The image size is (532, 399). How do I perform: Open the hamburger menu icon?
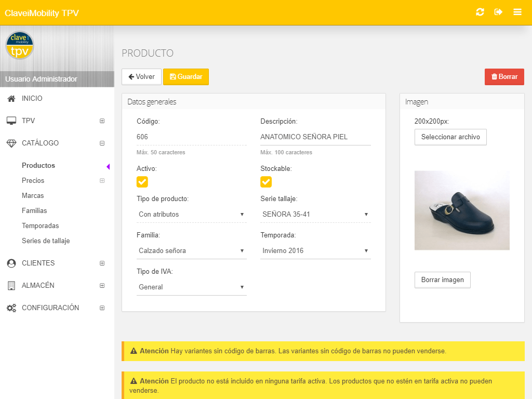point(517,12)
